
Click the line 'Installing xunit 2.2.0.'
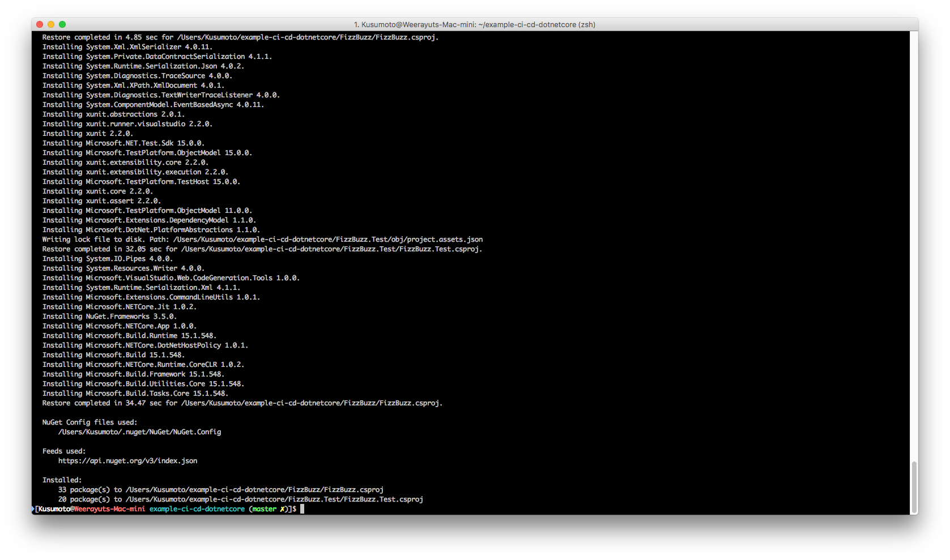click(88, 134)
